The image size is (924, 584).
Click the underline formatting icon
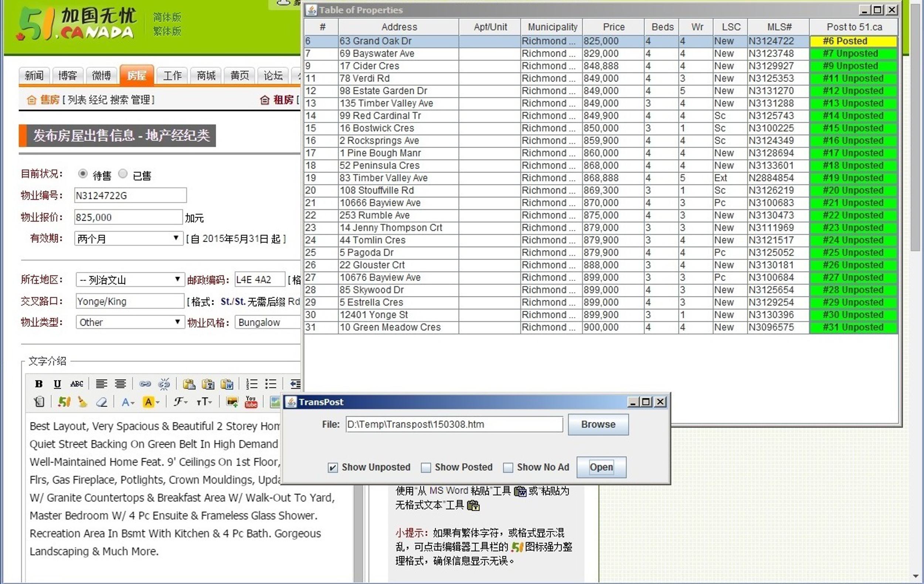[57, 384]
